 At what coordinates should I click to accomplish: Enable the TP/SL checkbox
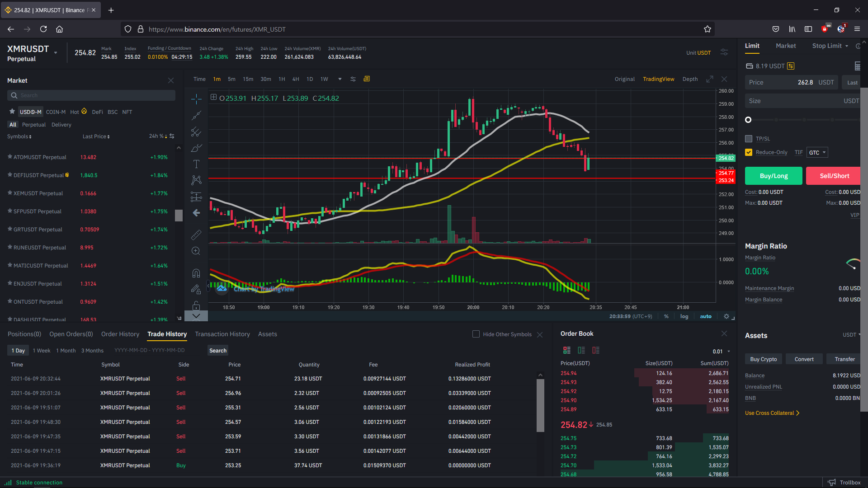tap(749, 139)
